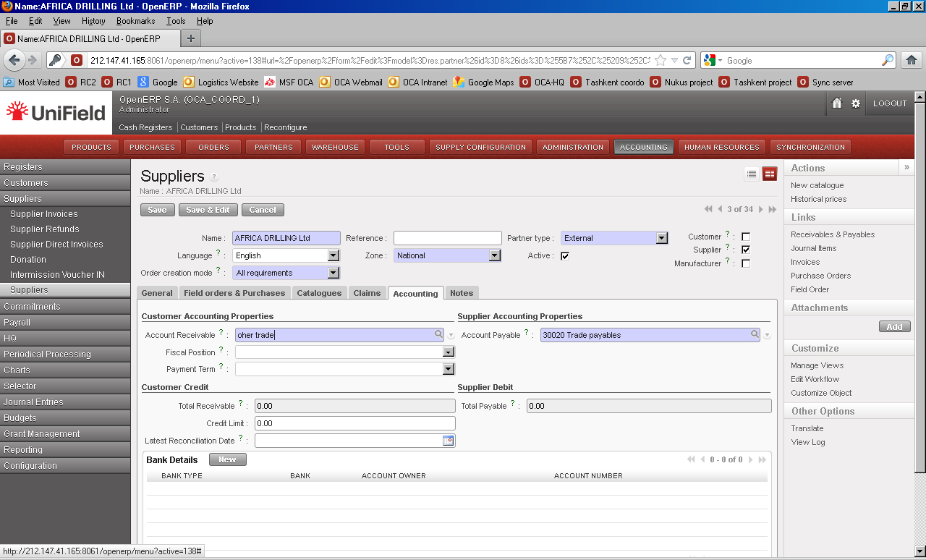The width and height of the screenshot is (926, 560).
Task: Enable the Customer checkbox
Action: tap(746, 237)
